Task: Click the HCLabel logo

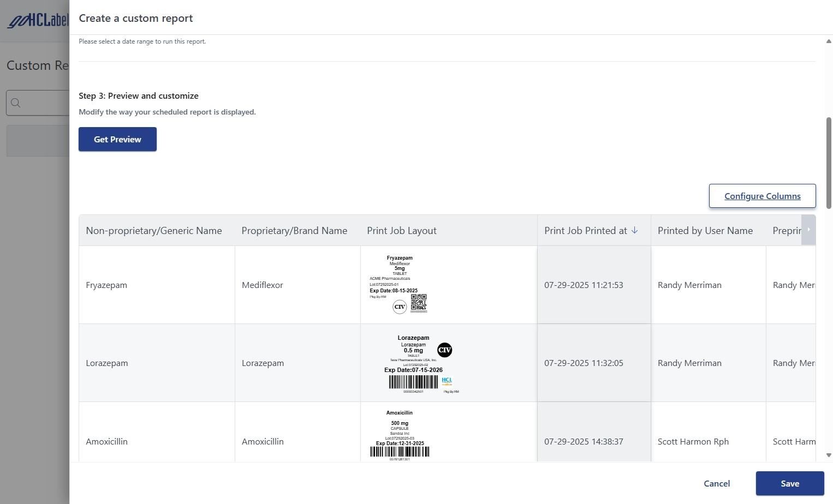Action: tap(37, 21)
